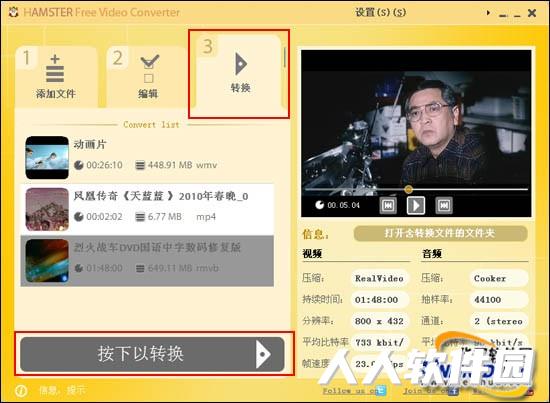Click the 00.05.04 preview time
The height and width of the screenshot is (403, 550).
point(343,205)
